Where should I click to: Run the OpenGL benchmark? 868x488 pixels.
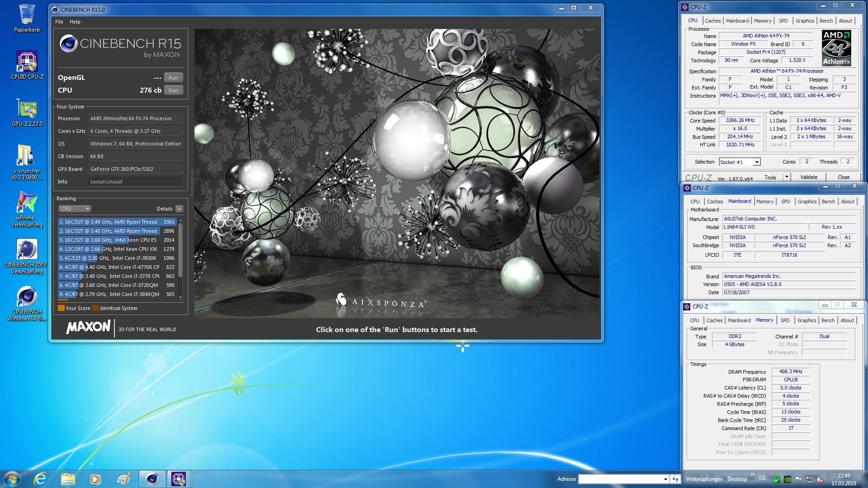(174, 78)
